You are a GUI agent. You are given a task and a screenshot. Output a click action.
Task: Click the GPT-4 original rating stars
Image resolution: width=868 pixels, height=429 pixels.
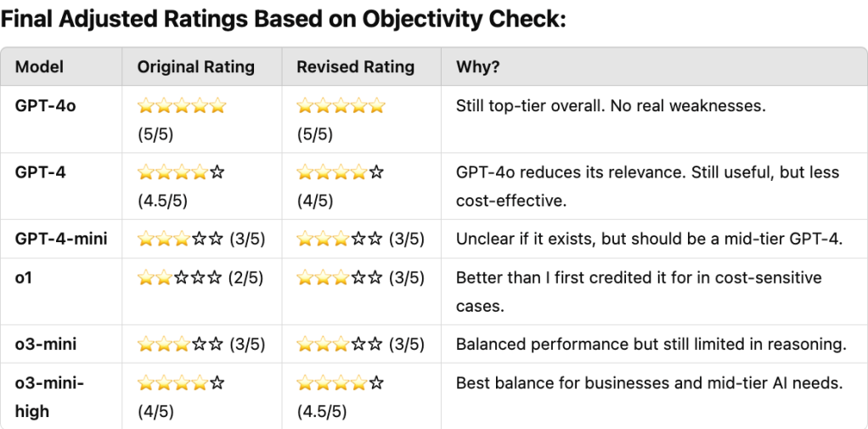pos(181,172)
